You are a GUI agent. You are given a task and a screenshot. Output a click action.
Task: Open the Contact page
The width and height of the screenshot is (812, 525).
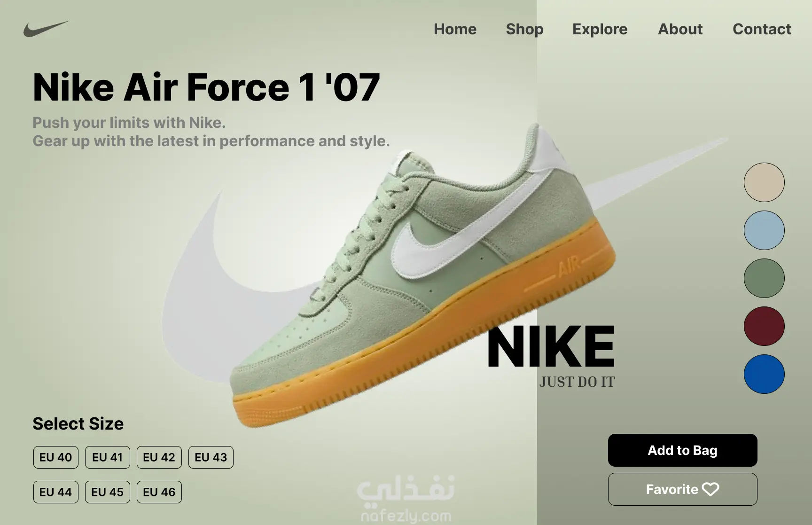[x=762, y=29]
